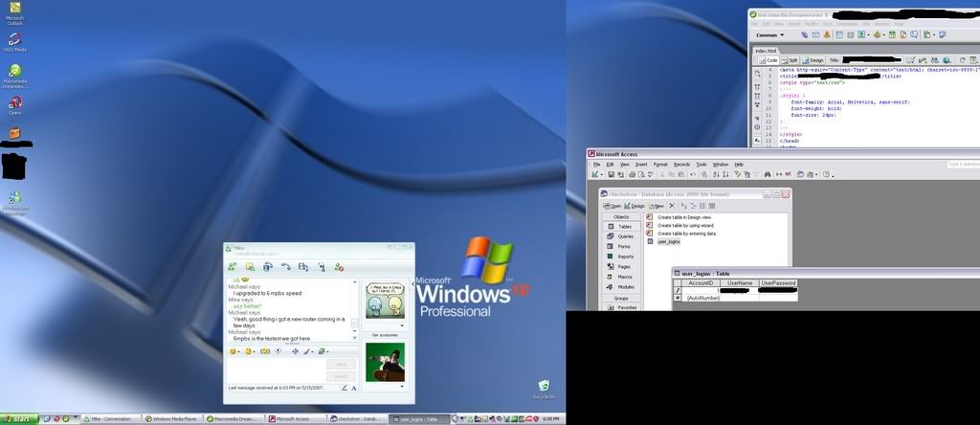Viewport: 980px width, 425px height.
Task: Click the share files icon in Messenger toolbar
Action: coord(250,267)
